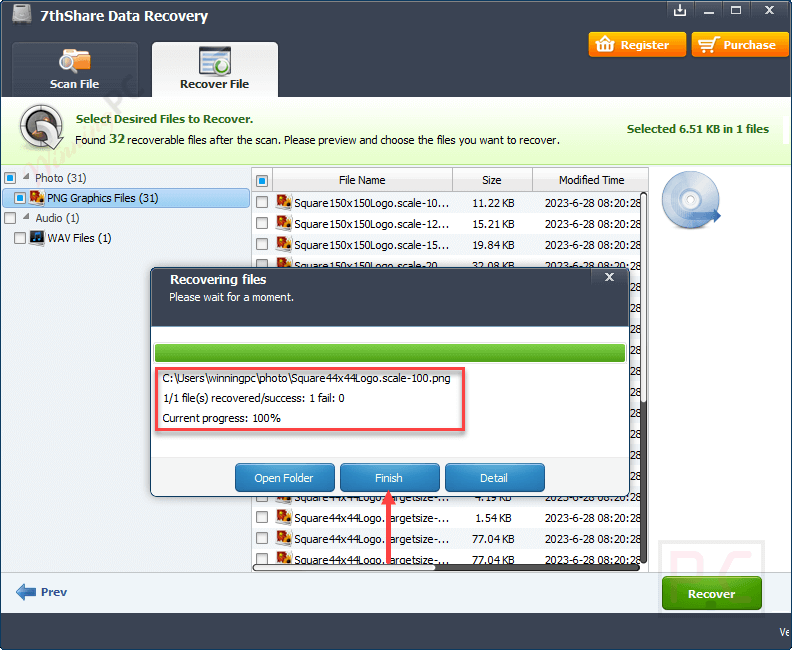Click the Finish button
792x650 pixels.
pyautogui.click(x=389, y=477)
